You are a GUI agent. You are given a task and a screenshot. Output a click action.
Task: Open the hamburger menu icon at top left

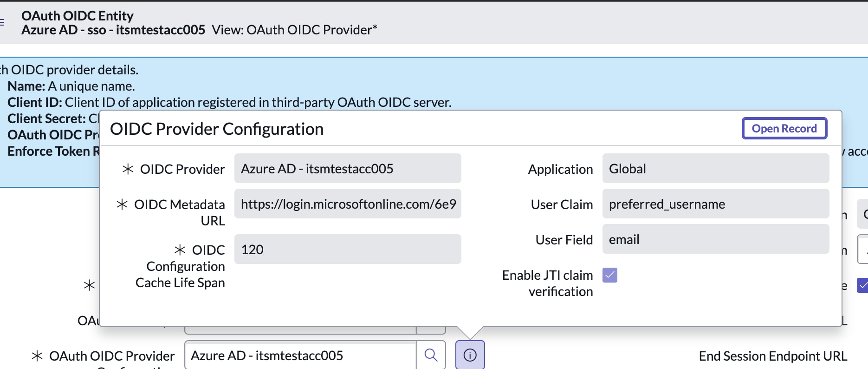(x=2, y=22)
